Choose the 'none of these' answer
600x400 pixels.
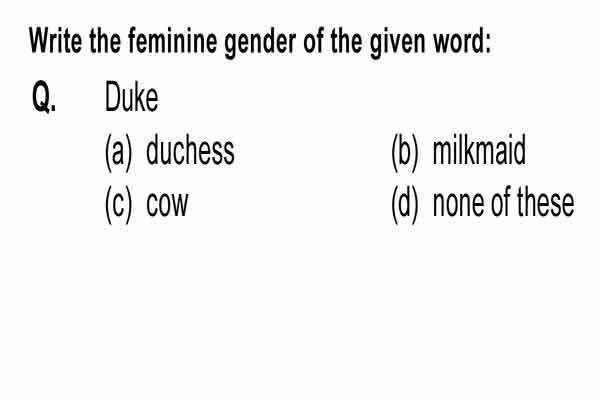pyautogui.click(x=503, y=203)
